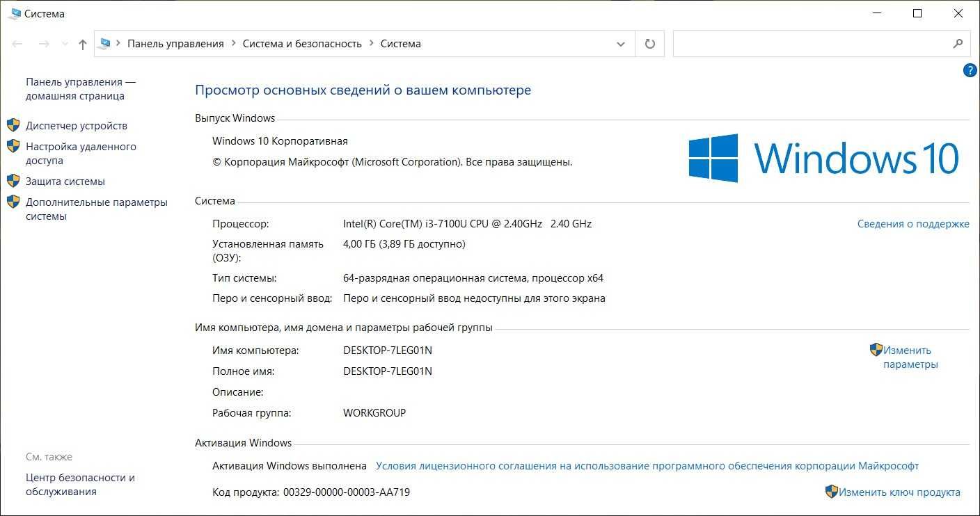Click 'Изменить параметры' link
This screenshot has width=980, height=516.
[x=910, y=357]
